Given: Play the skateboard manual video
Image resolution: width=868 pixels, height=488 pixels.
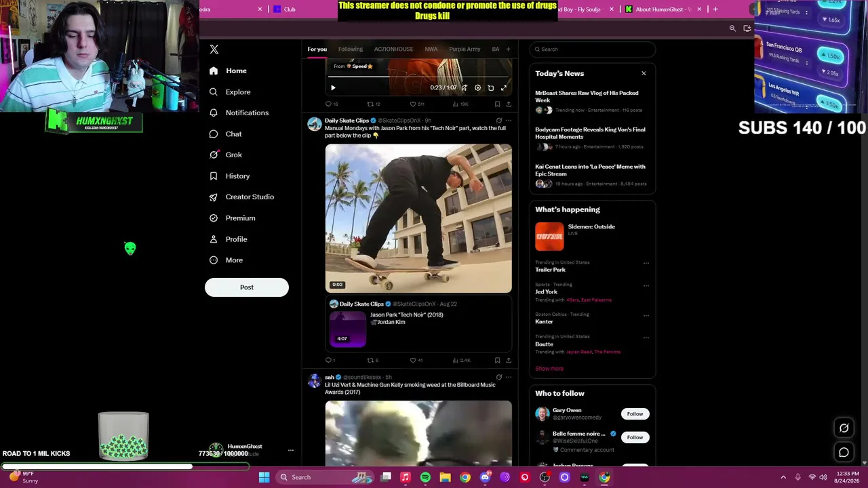Looking at the screenshot, I should click(418, 218).
